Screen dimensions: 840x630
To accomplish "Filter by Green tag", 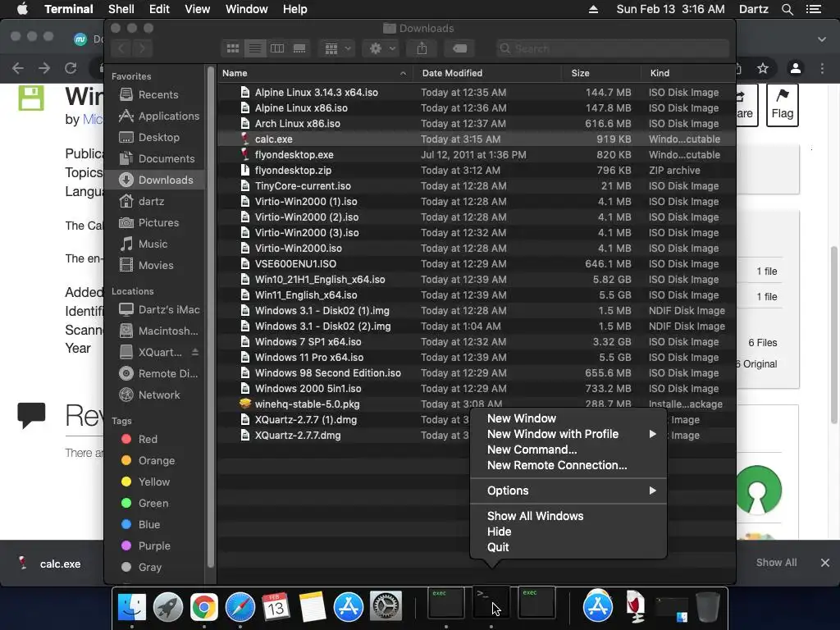I will click(154, 503).
